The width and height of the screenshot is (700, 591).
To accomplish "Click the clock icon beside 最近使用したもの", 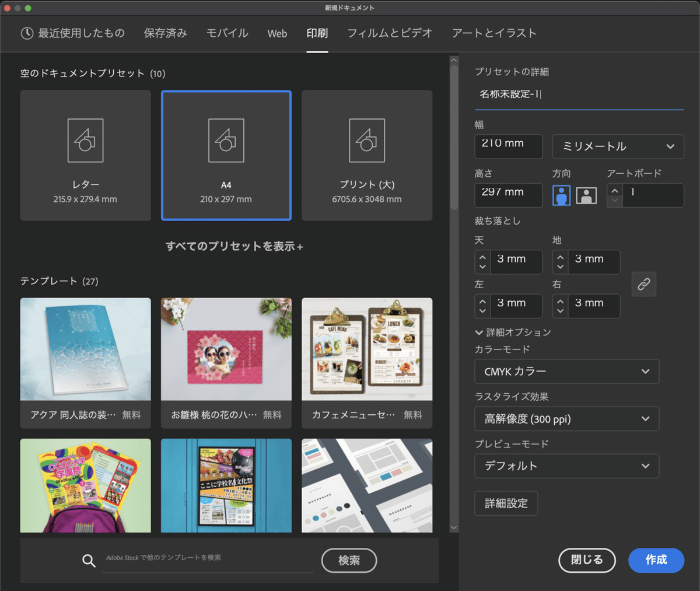I will (27, 33).
